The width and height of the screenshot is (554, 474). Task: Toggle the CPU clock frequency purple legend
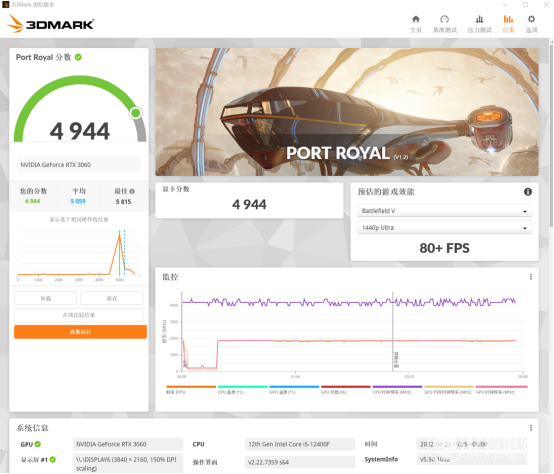(x=397, y=390)
